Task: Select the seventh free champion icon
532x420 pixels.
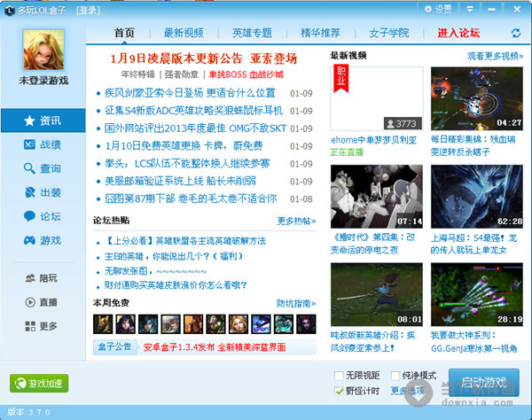Action: 239,324
